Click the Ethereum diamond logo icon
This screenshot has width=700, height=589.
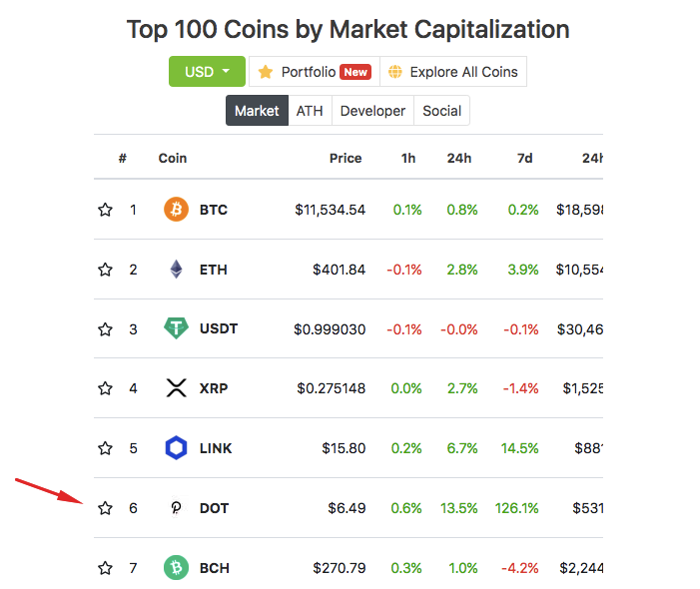[x=177, y=270]
